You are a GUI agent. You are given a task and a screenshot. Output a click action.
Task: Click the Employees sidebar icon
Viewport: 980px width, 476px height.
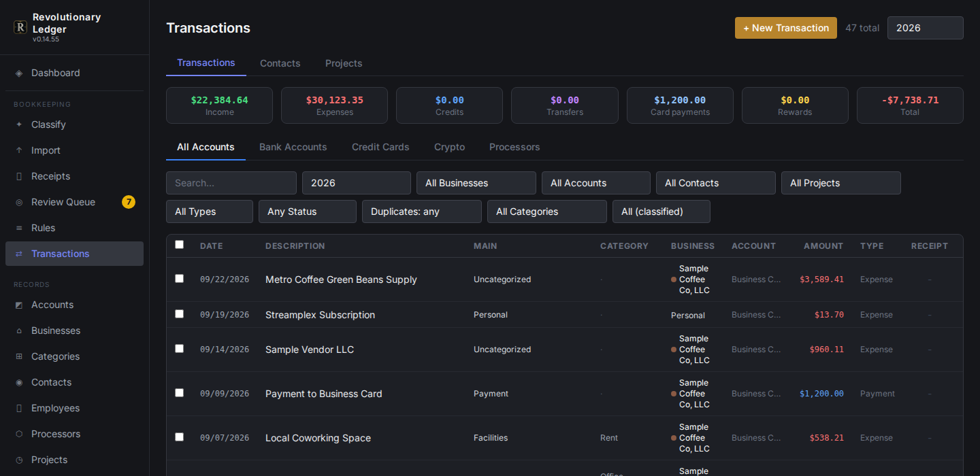coord(19,408)
